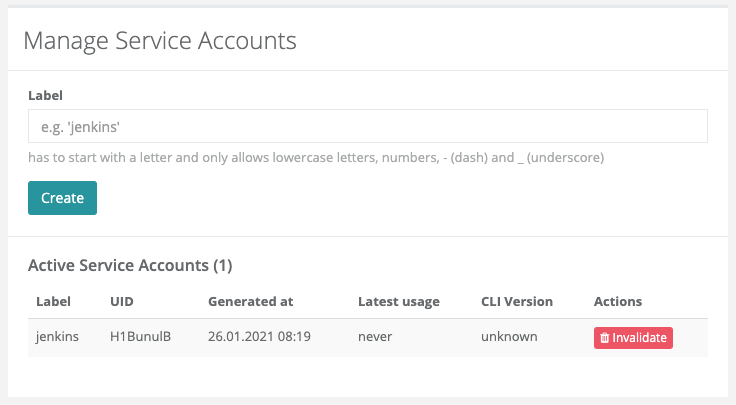Click the teal Create button
Image resolution: width=736 pixels, height=405 pixels.
[62, 198]
